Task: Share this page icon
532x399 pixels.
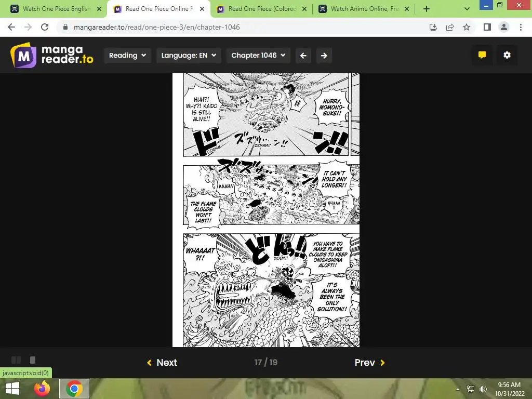Action: (x=450, y=27)
